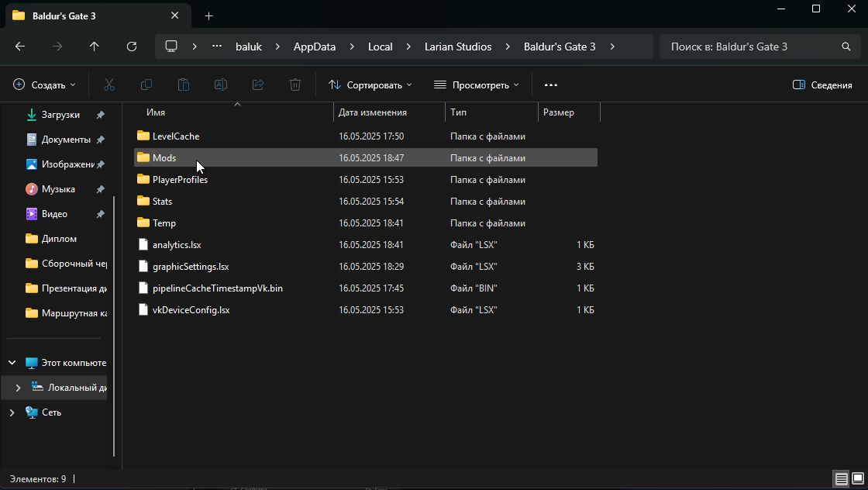Sort by the Тип column header
This screenshot has height=490, width=868.
[491, 112]
